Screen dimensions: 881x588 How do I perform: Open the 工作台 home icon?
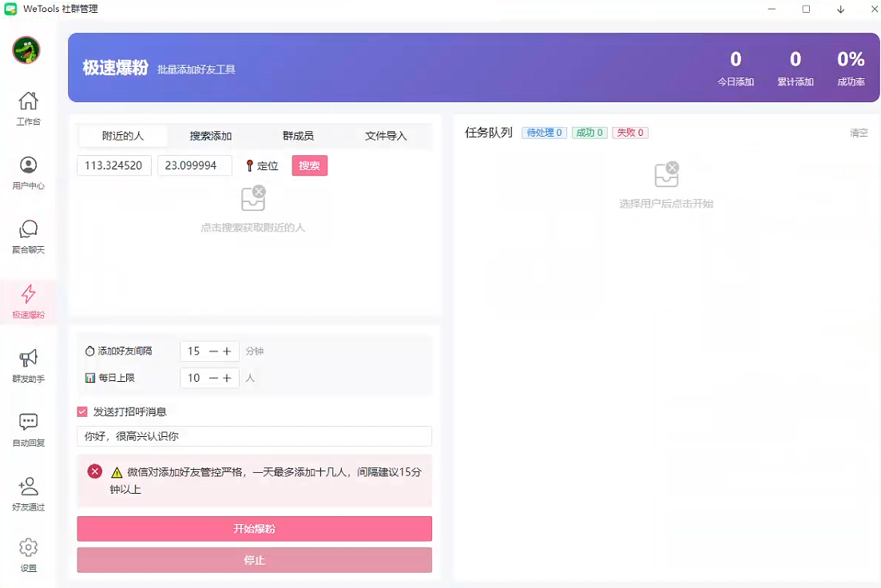[28, 101]
